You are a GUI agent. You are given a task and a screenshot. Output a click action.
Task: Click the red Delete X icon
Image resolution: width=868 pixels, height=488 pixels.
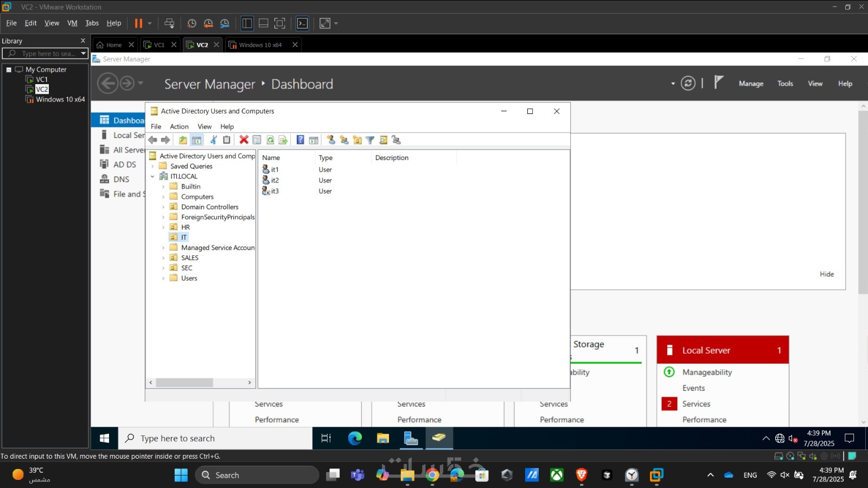(244, 140)
